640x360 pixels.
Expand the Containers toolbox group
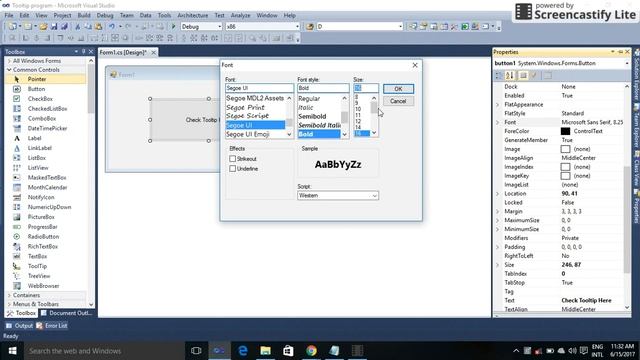point(9,295)
